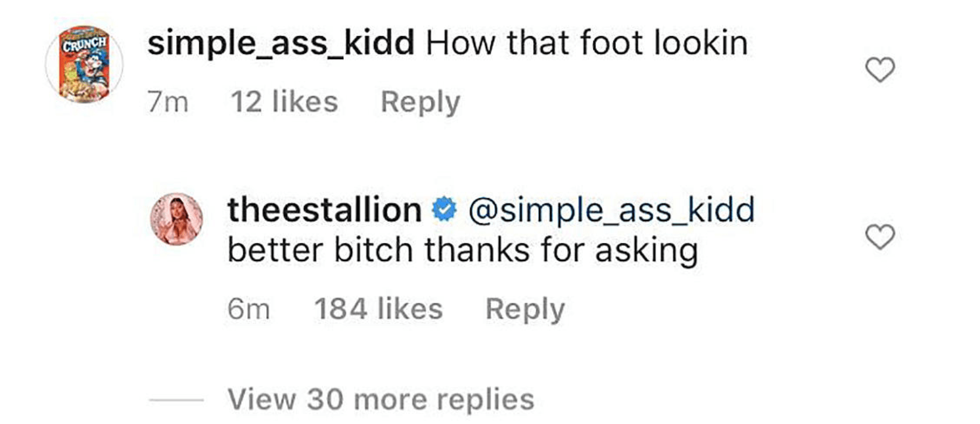This screenshot has width=980, height=424.
Task: View the 12 likes list
Action: click(x=284, y=102)
